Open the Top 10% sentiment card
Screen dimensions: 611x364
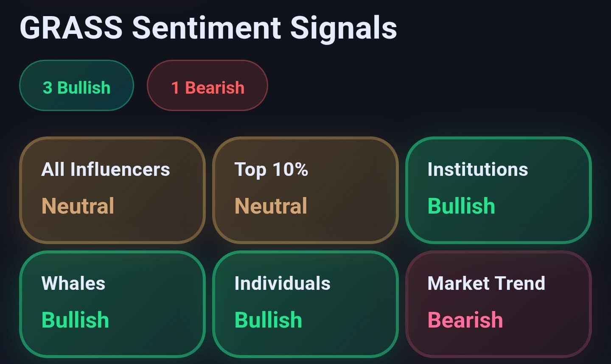pos(305,190)
